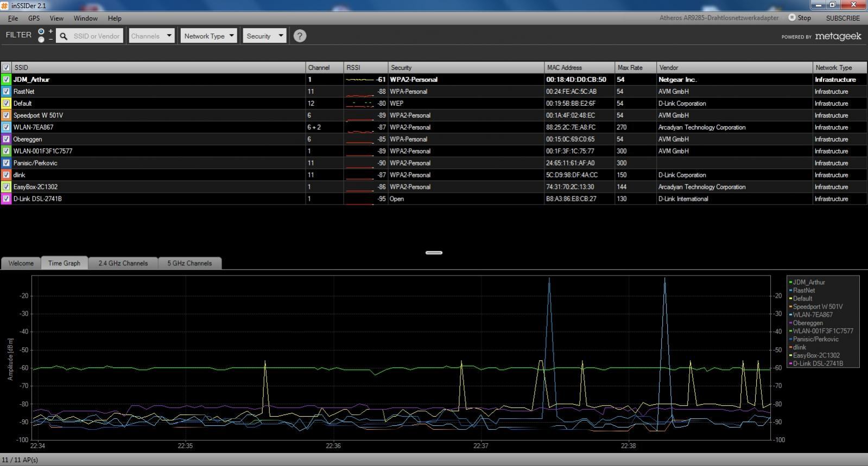Viewport: 868px width, 466px height.
Task: Open the Help menu
Action: point(115,18)
